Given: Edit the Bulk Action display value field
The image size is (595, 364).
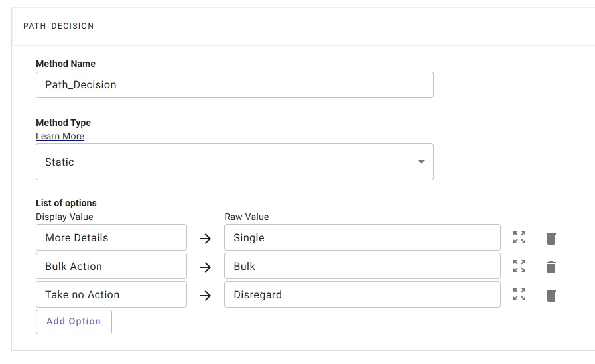Looking at the screenshot, I should (111, 266).
